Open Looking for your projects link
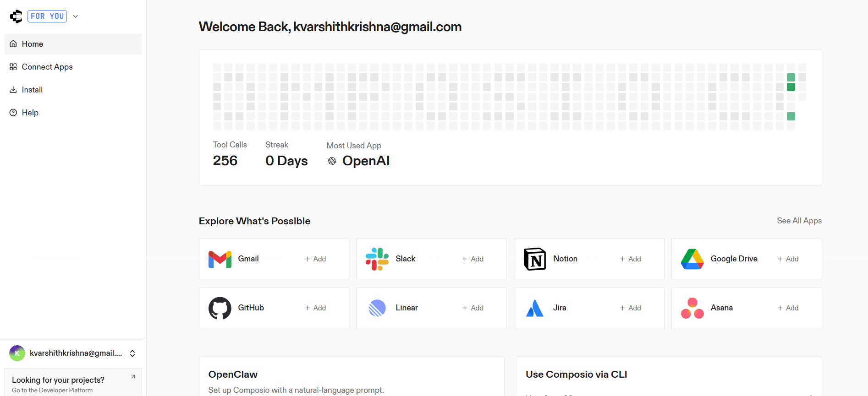The height and width of the screenshot is (396, 868). click(x=58, y=380)
